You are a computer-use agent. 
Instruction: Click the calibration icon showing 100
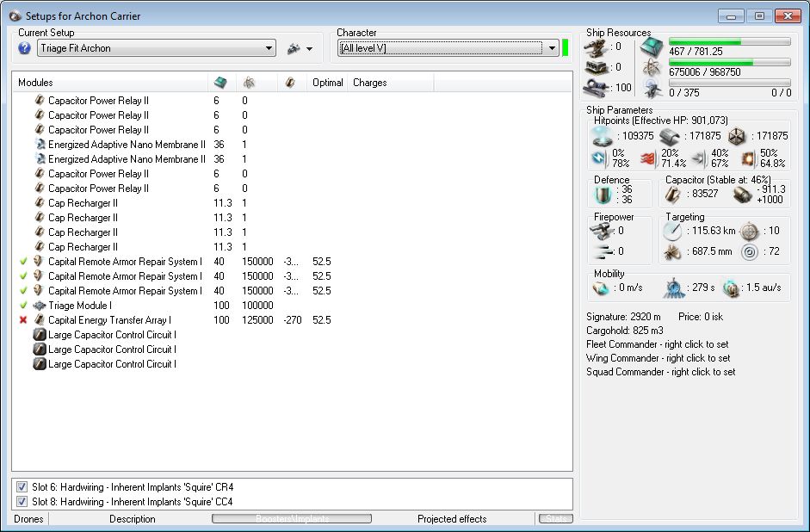595,87
